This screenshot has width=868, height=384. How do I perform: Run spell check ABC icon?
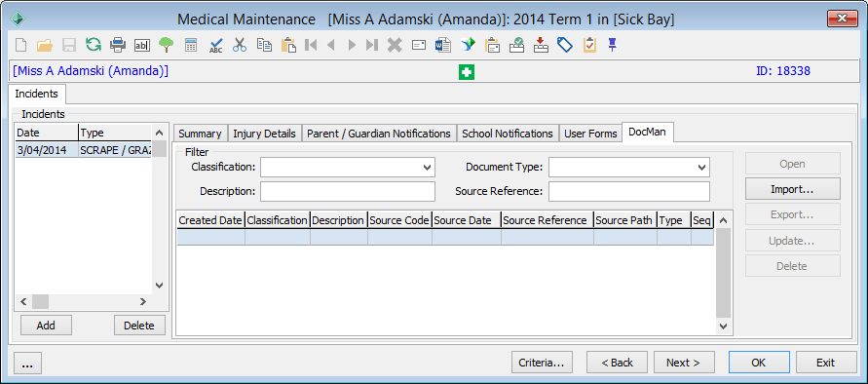pyautogui.click(x=216, y=46)
